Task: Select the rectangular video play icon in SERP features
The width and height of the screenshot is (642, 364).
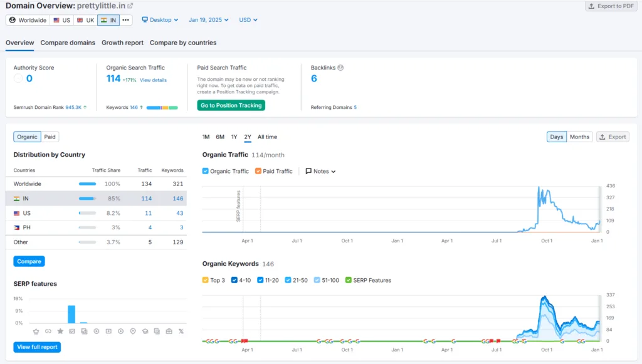Action: [108, 331]
